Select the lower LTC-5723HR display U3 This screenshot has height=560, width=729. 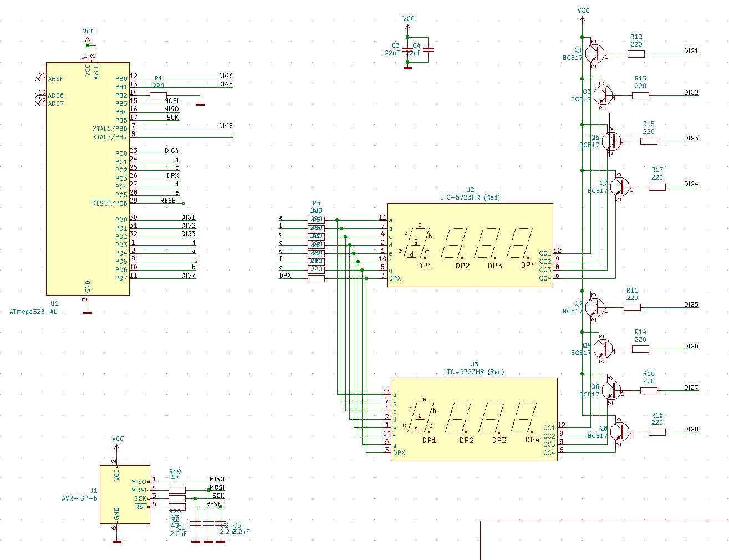tap(474, 419)
